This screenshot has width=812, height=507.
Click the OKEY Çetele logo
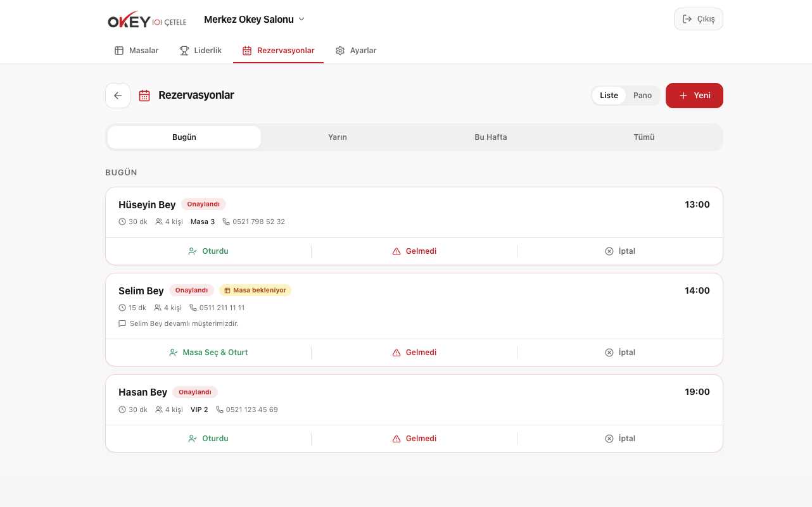pos(147,21)
